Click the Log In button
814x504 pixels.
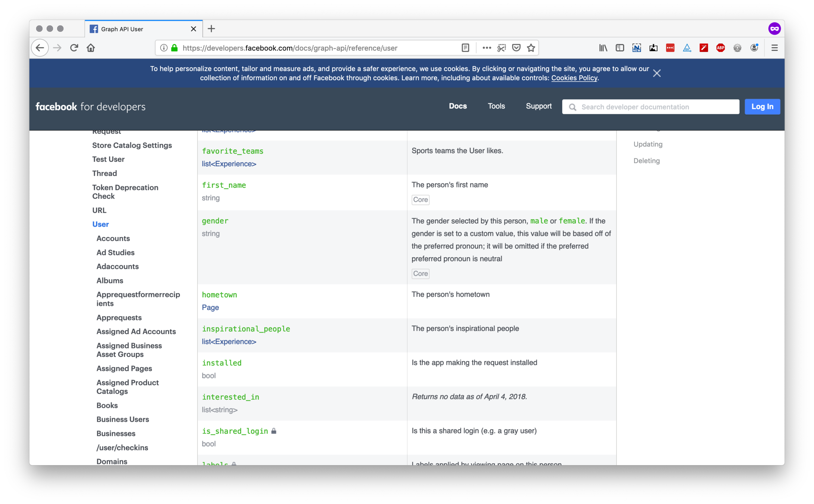coord(762,107)
